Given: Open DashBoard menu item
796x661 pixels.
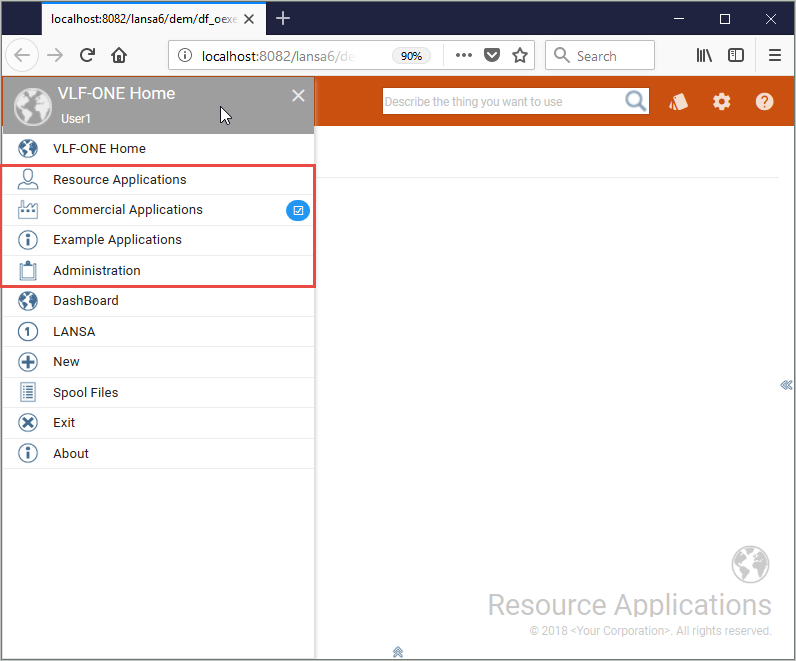Looking at the screenshot, I should (x=158, y=301).
